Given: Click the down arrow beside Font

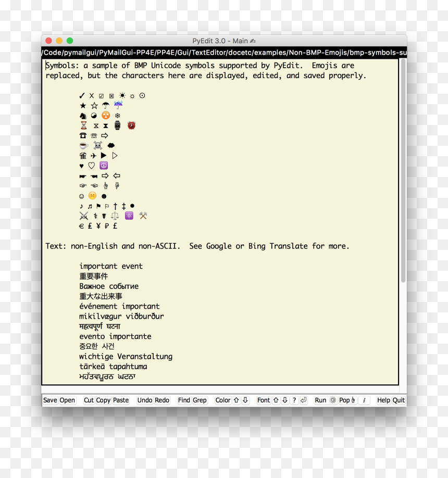Looking at the screenshot, I should pyautogui.click(x=285, y=400).
